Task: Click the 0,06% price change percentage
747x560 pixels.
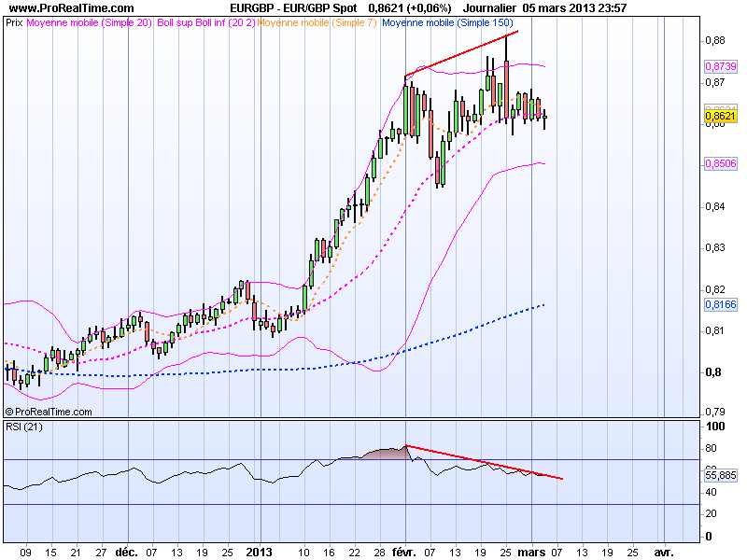Action: 425,9
